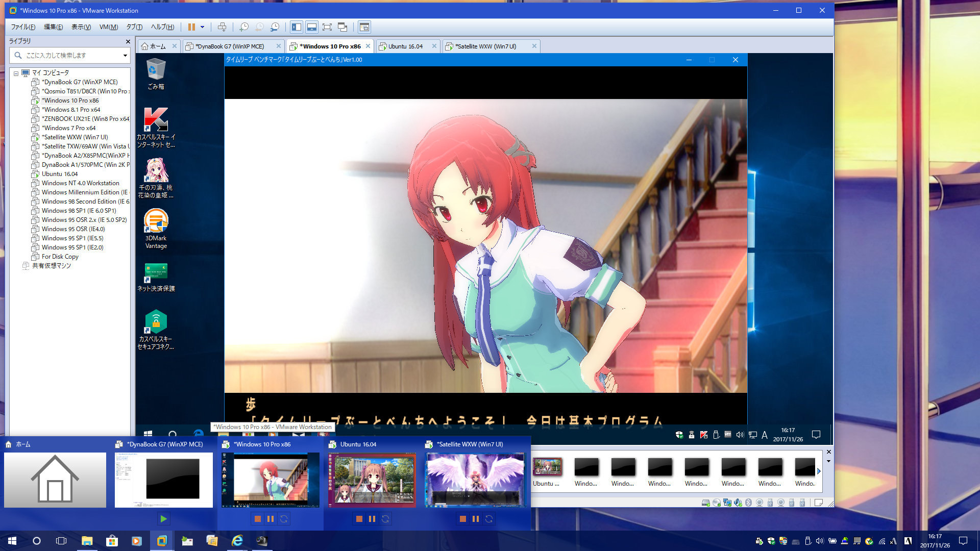Select 共有仮想マシン in library tree
980x551 pixels.
tap(51, 266)
